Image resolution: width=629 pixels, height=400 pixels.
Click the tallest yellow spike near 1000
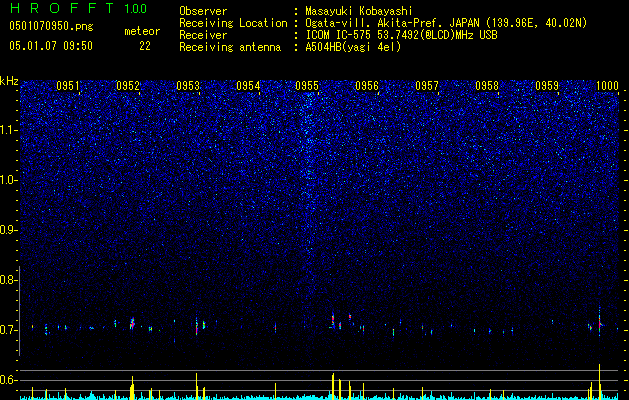[x=599, y=380]
